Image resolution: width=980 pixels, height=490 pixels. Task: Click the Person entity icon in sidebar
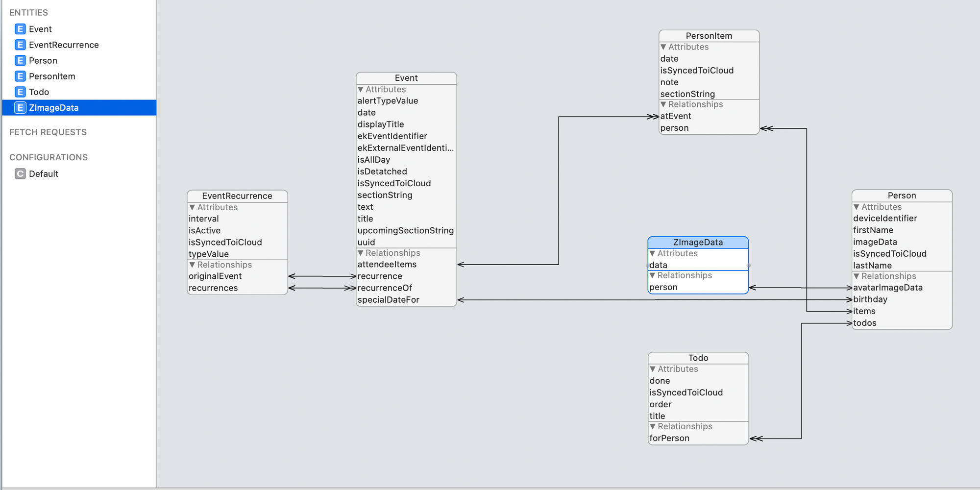tap(20, 61)
